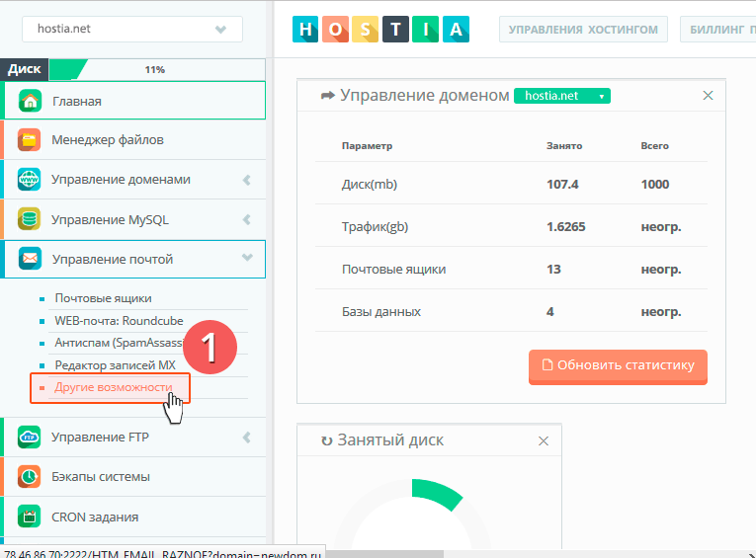The image size is (756, 558).
Task: Click the 13 mailboxes value
Action: tap(553, 270)
